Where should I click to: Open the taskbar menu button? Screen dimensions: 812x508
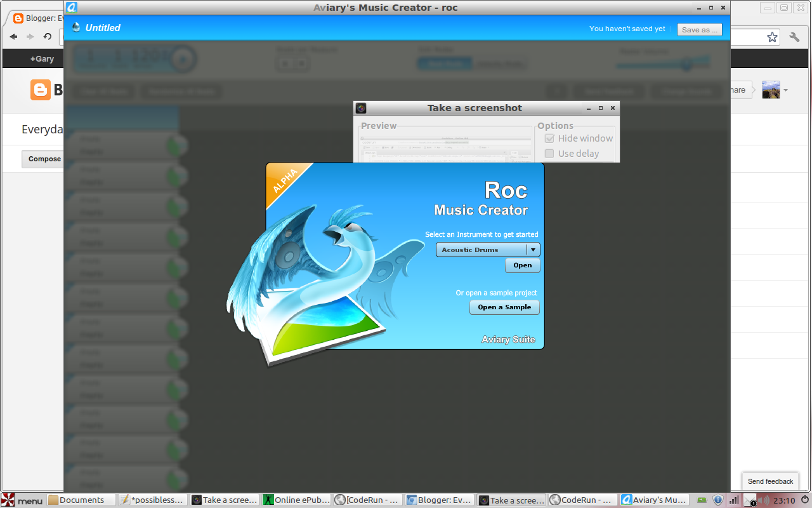(22, 500)
